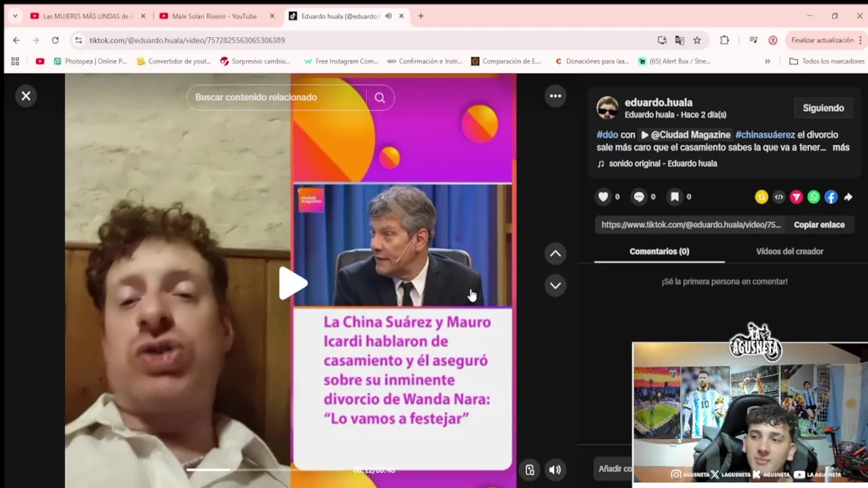Open the extensions puzzle icon
The height and width of the screenshot is (488, 868).
coord(724,40)
